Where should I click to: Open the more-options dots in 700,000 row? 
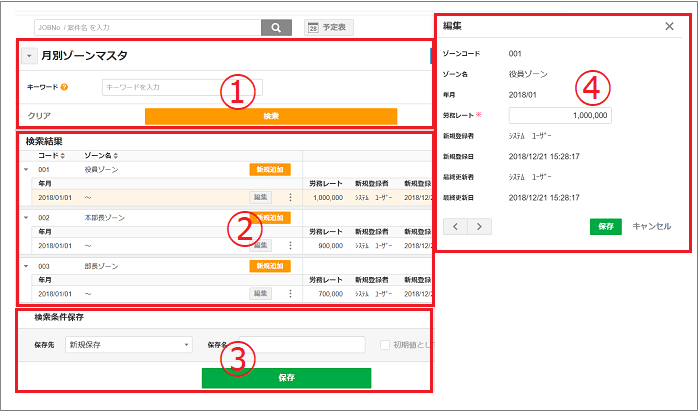(291, 294)
